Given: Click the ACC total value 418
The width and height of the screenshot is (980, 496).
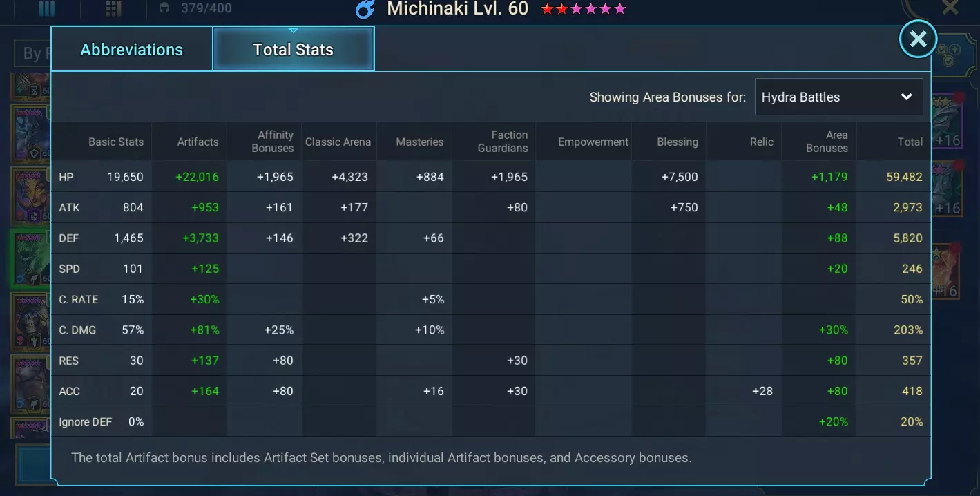Looking at the screenshot, I should tap(912, 391).
